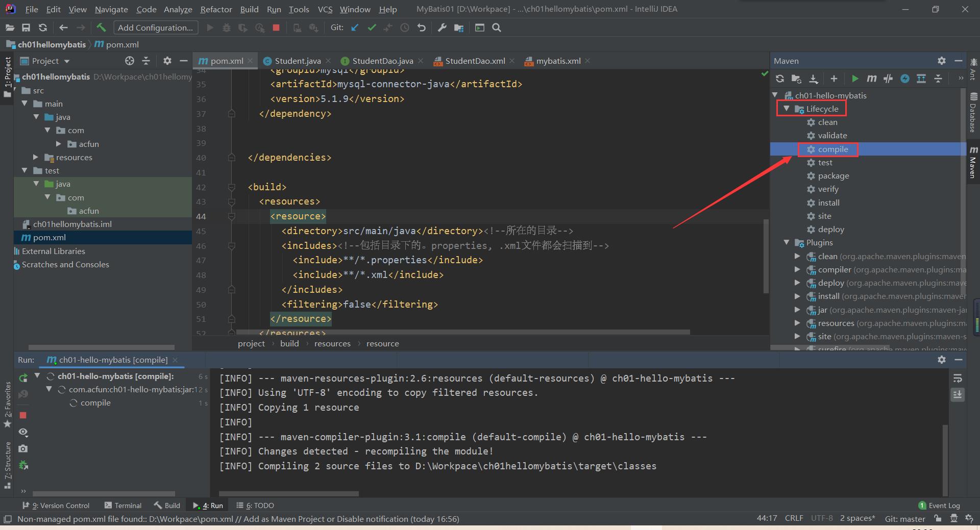Open the VCS menu

[325, 9]
